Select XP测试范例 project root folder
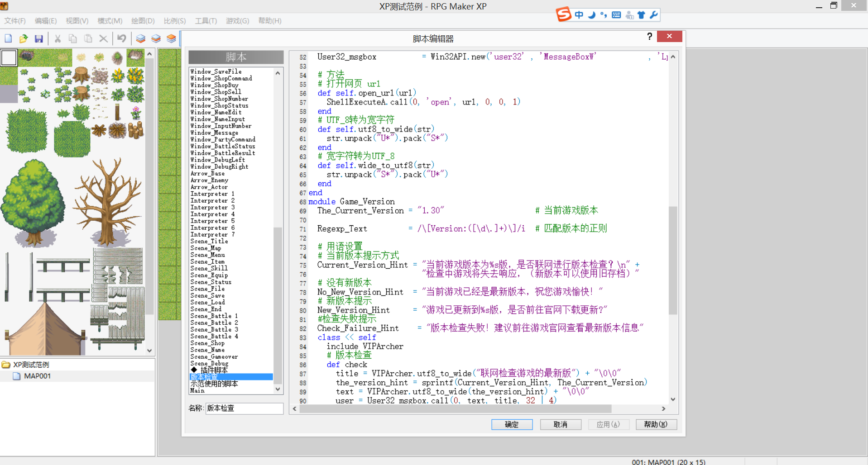The height and width of the screenshot is (465, 868). tap(31, 365)
